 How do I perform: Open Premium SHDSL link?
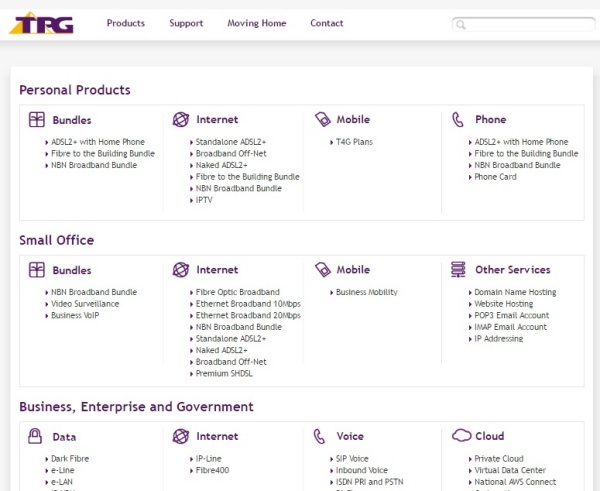pos(224,374)
